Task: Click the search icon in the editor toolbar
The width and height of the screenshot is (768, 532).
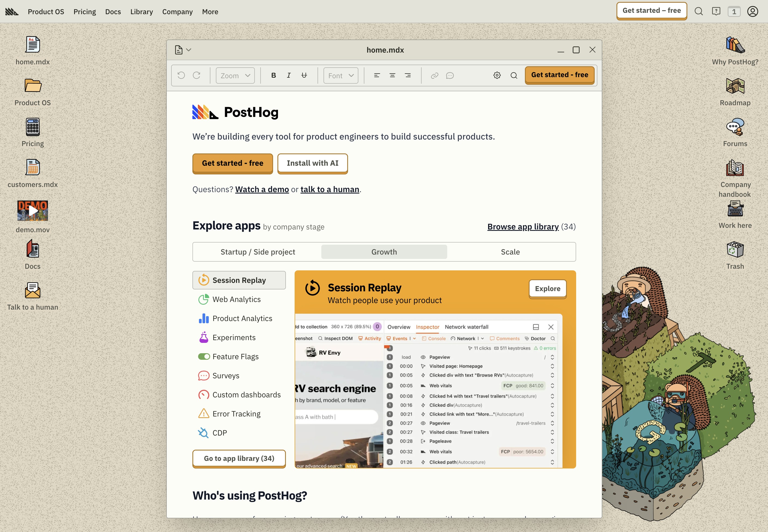Action: (514, 75)
